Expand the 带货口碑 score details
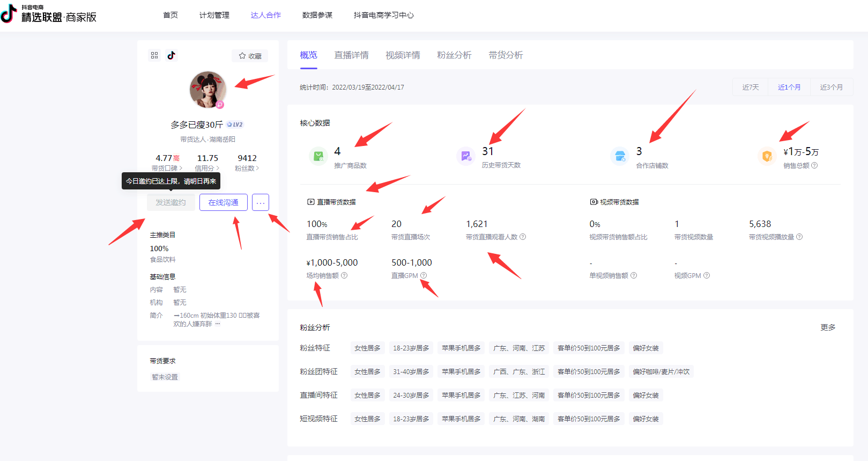 tap(167, 168)
